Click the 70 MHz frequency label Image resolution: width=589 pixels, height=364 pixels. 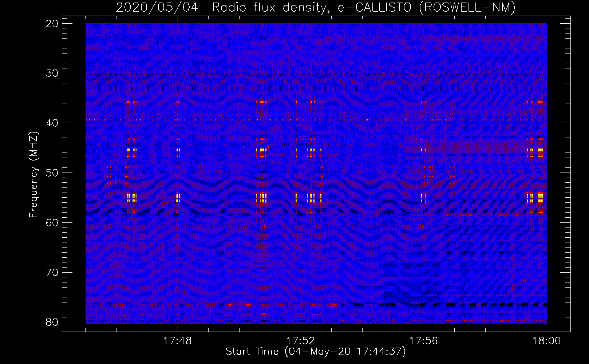point(52,273)
